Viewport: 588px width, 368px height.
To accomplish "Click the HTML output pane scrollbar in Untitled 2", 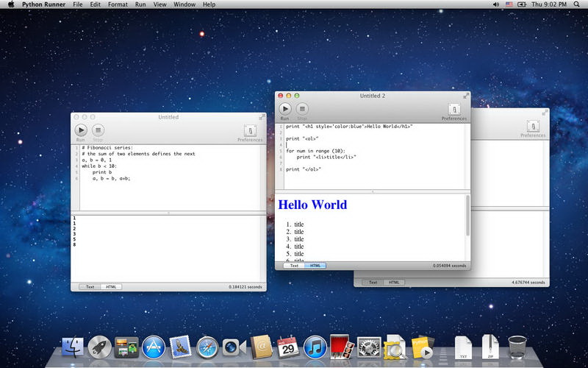I will tap(467, 217).
